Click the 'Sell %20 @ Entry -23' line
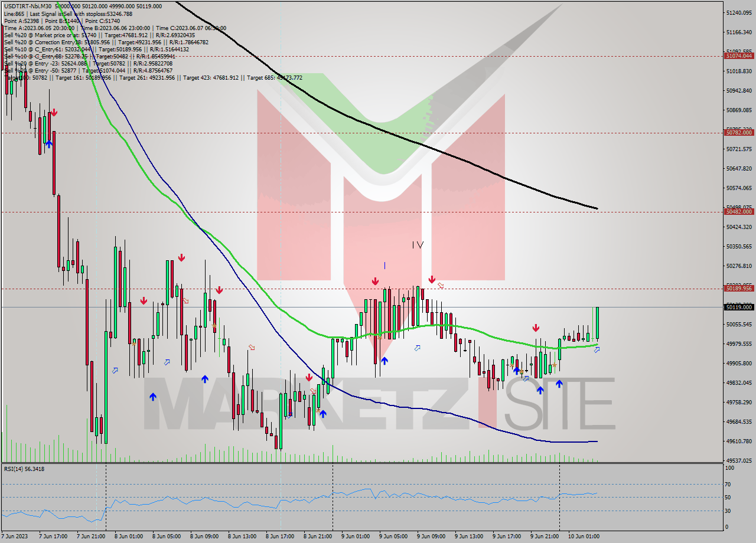Screen dimensions: 756x543 88,63
